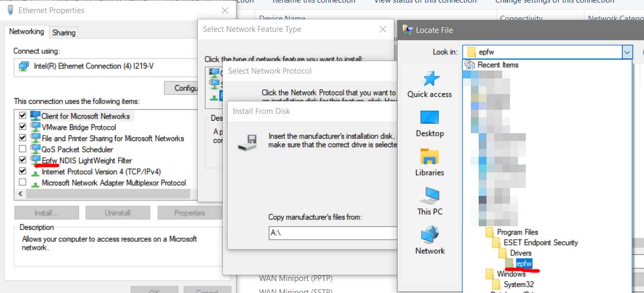Select Windows folder in dropdown tree
This screenshot has width=644, height=293.
[511, 274]
